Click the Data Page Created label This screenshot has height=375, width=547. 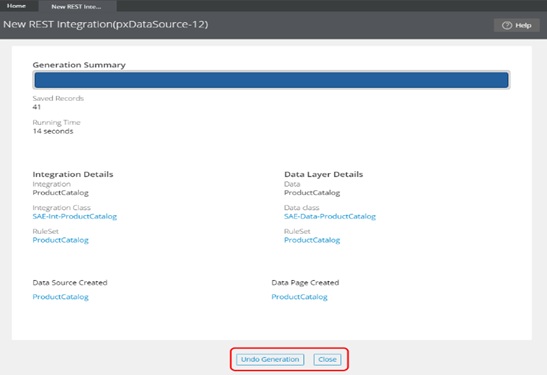coord(305,283)
